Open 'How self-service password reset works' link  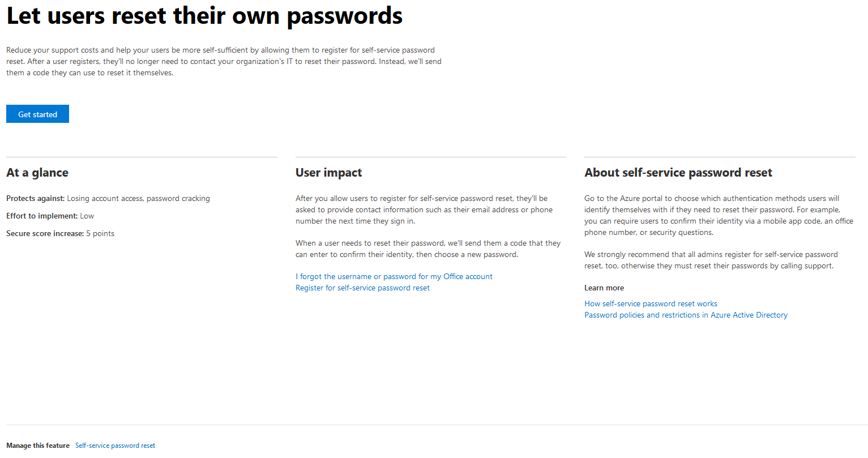pos(651,303)
